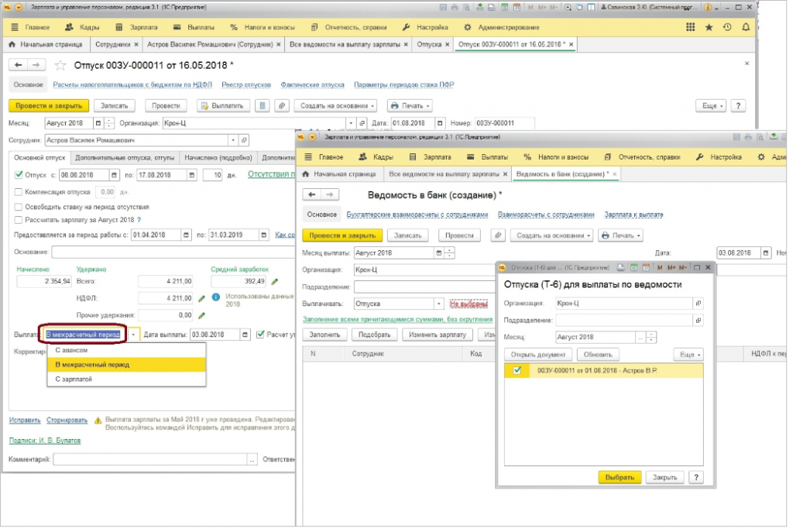Switch to the Дополнительные отпуска, отгулы tab
Screen dimensions: 793x532
125,157
